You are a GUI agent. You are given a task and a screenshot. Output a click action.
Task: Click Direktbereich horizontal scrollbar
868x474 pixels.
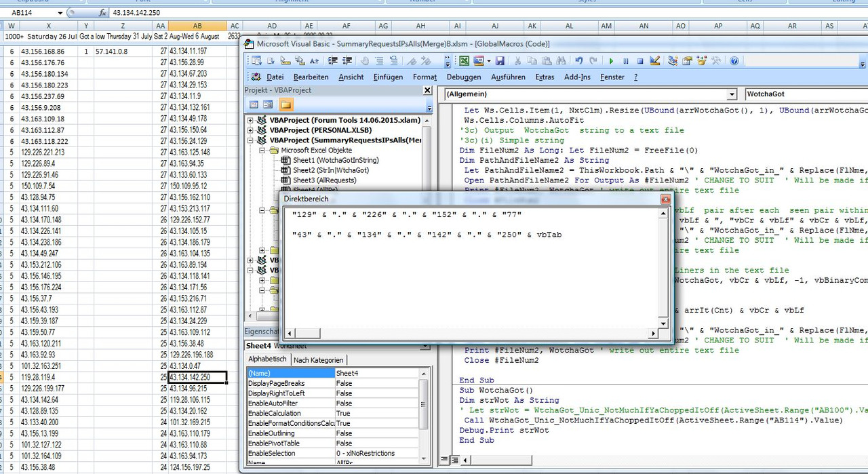coord(473,333)
